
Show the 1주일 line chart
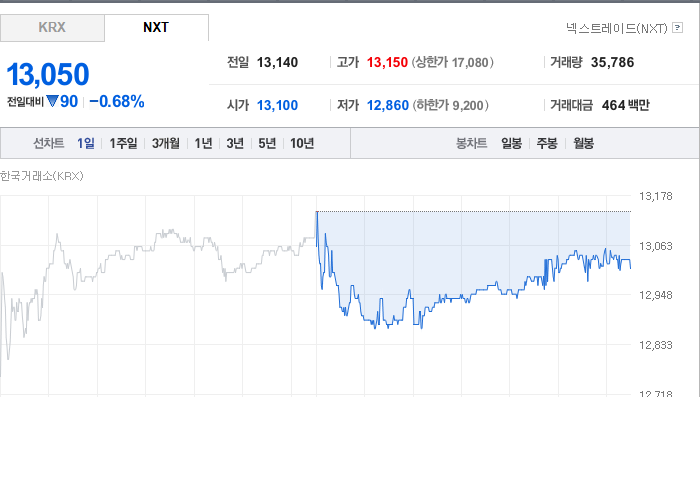123,143
